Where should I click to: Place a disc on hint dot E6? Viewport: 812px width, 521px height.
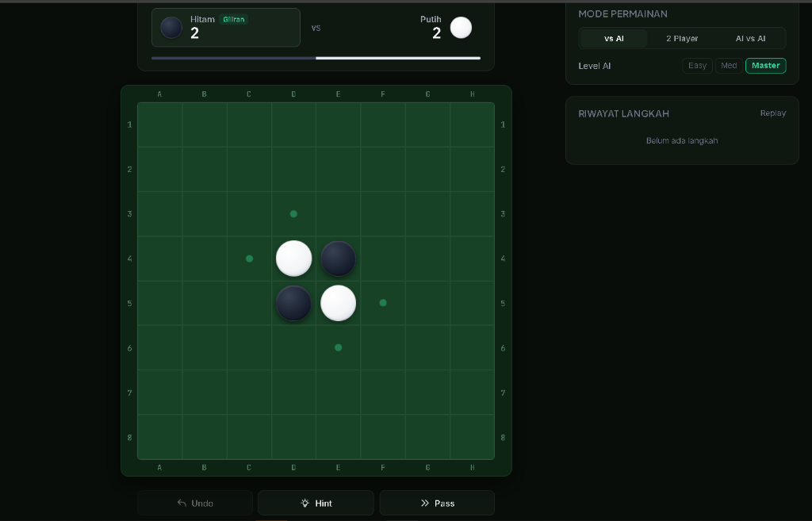[338, 347]
